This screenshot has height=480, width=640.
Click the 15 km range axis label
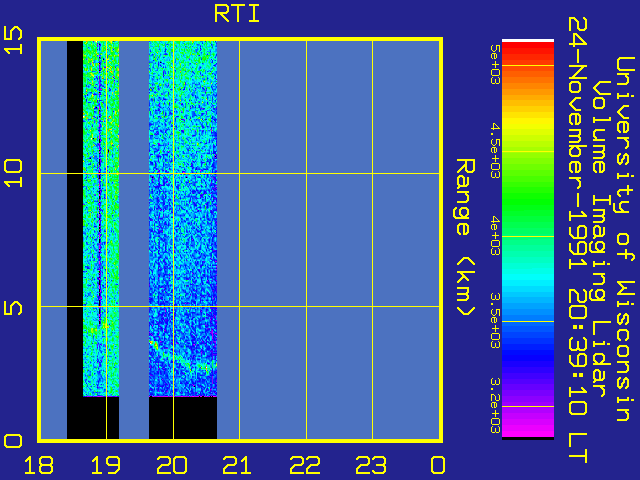click(x=13, y=40)
